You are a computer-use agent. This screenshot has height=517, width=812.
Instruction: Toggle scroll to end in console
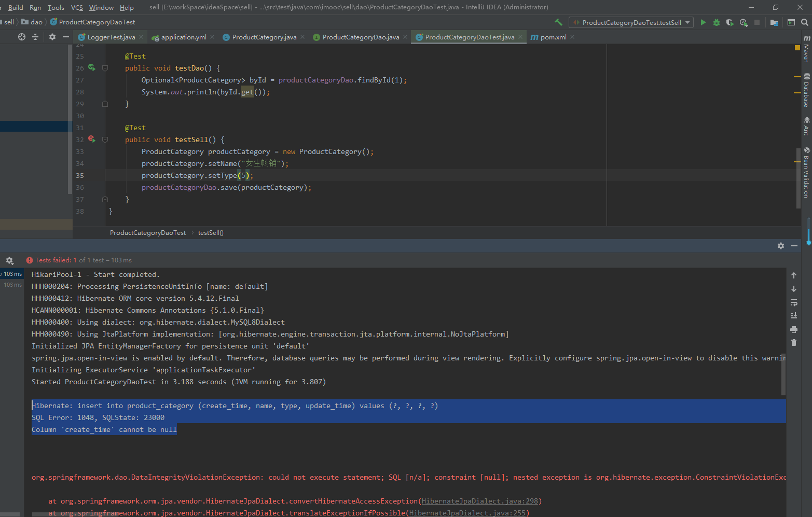[794, 315]
